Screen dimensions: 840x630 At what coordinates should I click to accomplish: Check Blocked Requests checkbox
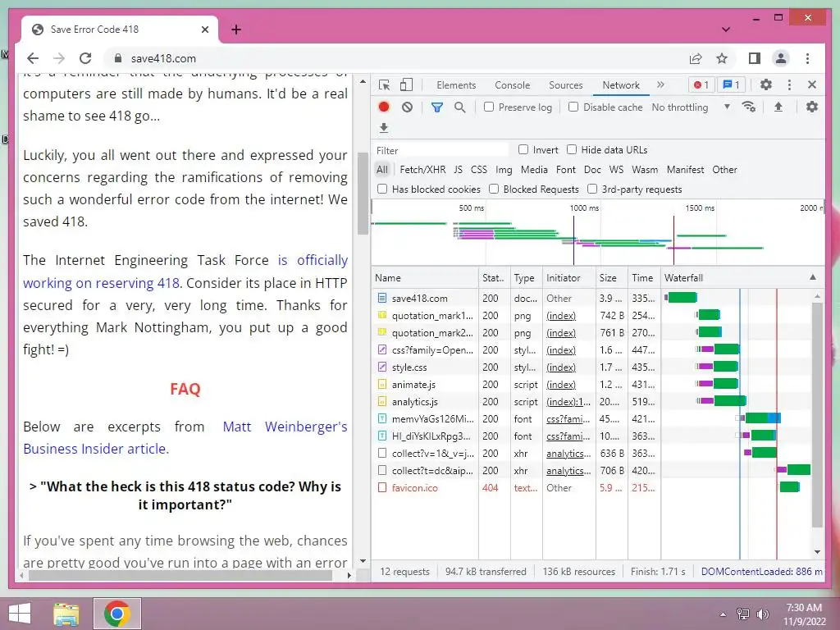(x=494, y=189)
